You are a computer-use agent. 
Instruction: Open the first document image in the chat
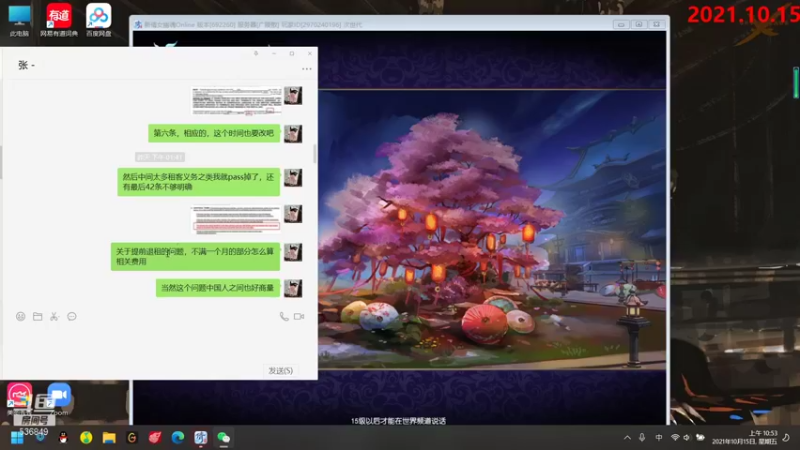coord(236,101)
